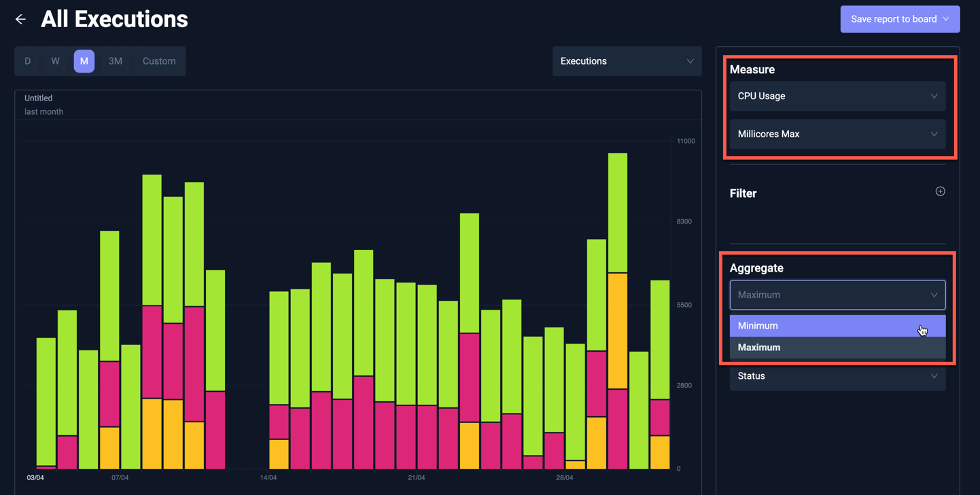Select 'Minimum' from the aggregate list
This screenshot has width=980, height=495.
[x=837, y=325]
